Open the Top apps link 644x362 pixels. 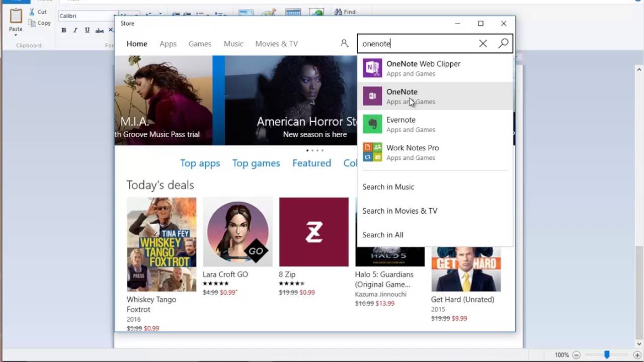[x=200, y=163]
